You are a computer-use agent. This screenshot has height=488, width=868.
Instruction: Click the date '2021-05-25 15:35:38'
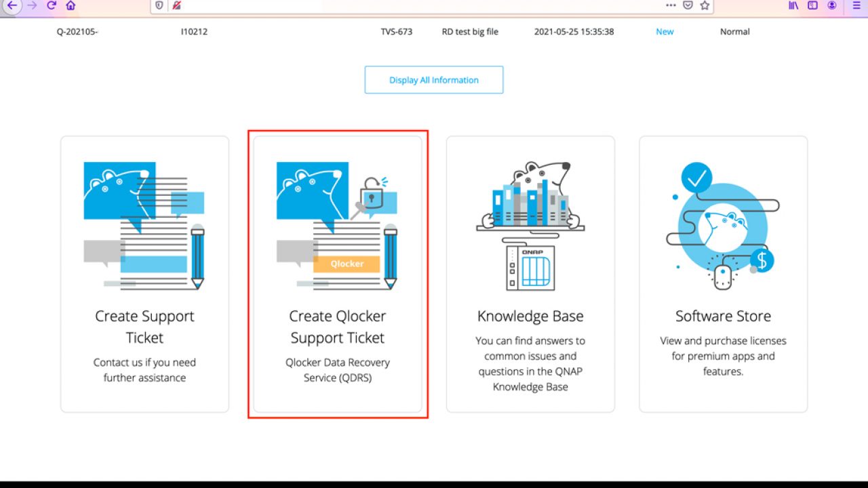574,32
